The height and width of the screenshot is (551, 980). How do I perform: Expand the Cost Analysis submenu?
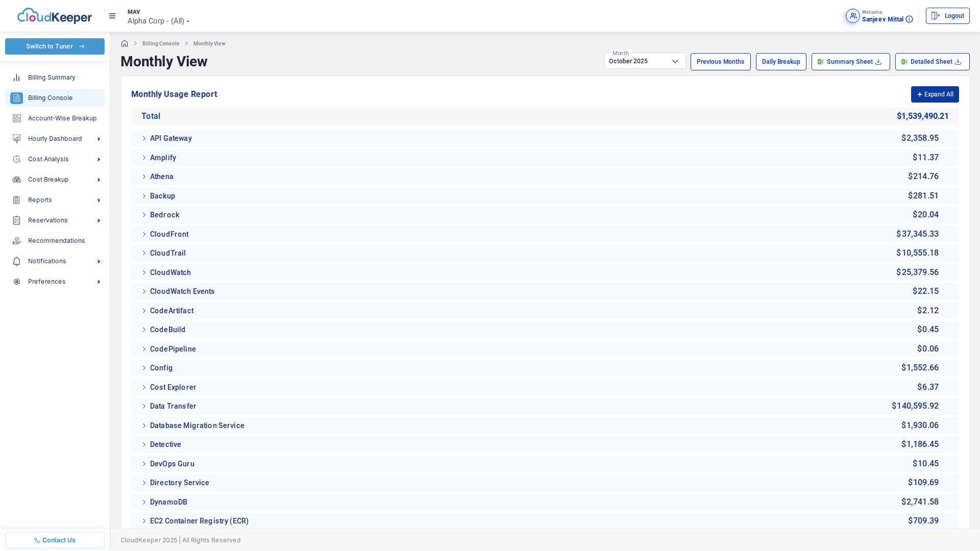pyautogui.click(x=99, y=159)
